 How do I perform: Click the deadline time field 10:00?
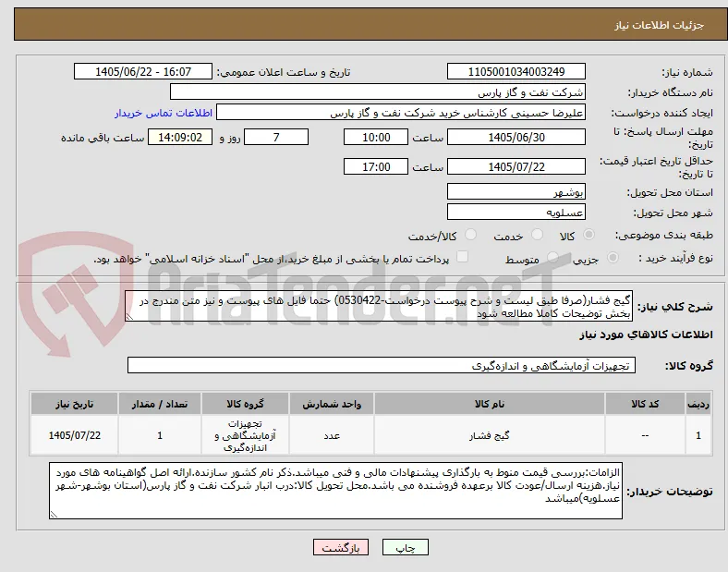[x=376, y=138]
